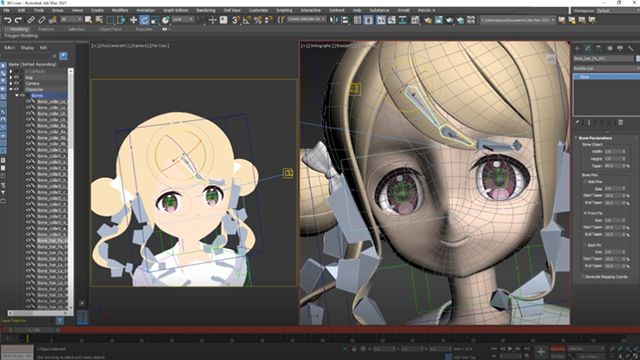The width and height of the screenshot is (640, 360).
Task: Open the Modifiers menu
Action: click(x=120, y=10)
